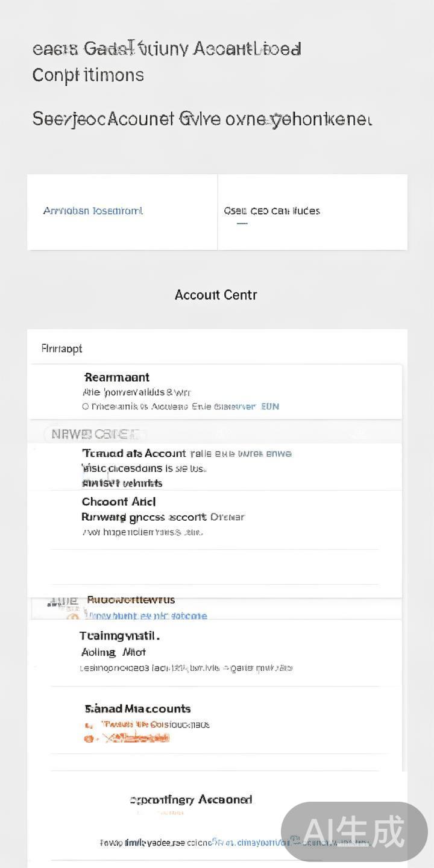Follow the blue link beneath Rudoworttewrus
Viewport: 434px width, 868px height.
[148, 616]
